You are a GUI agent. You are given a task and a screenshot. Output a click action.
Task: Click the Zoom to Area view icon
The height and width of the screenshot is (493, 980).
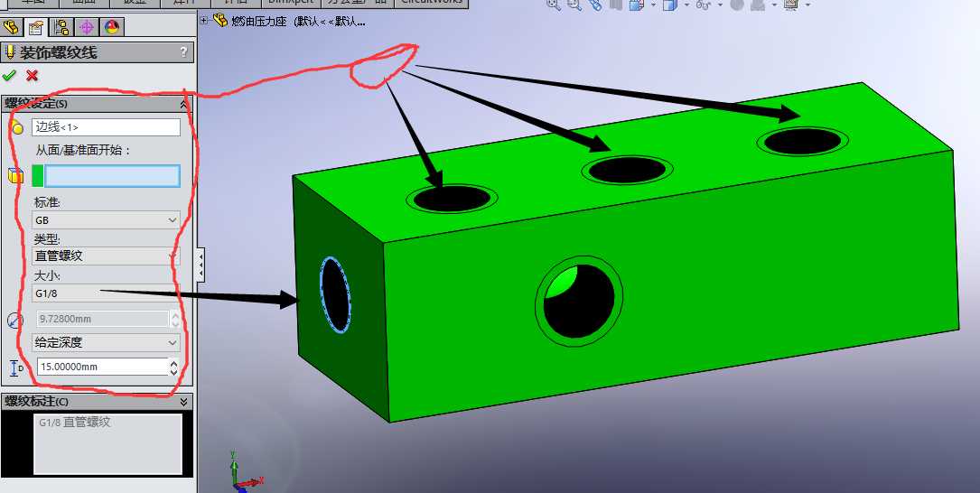tap(574, 4)
